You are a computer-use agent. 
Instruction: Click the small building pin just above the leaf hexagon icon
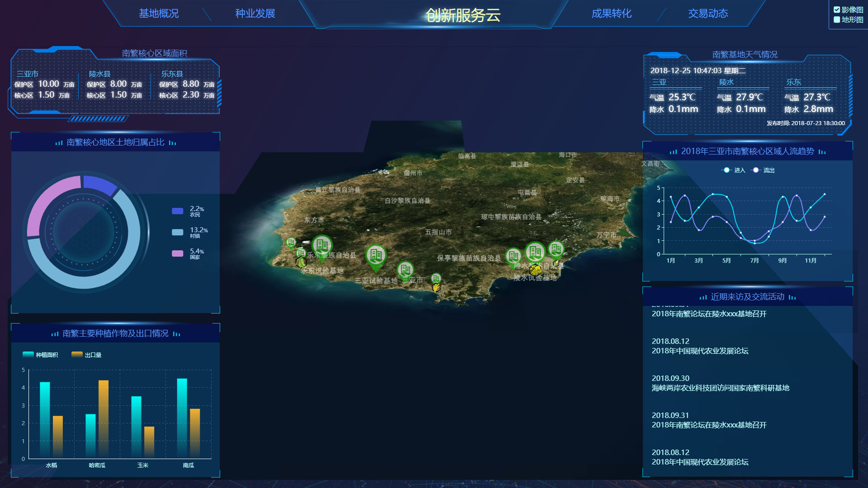tap(301, 253)
